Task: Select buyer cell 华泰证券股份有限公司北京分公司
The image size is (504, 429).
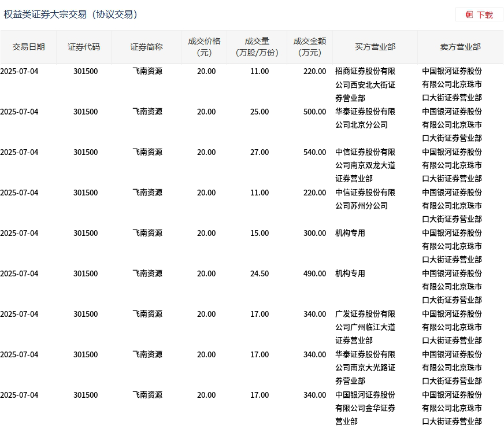Action: point(365,119)
